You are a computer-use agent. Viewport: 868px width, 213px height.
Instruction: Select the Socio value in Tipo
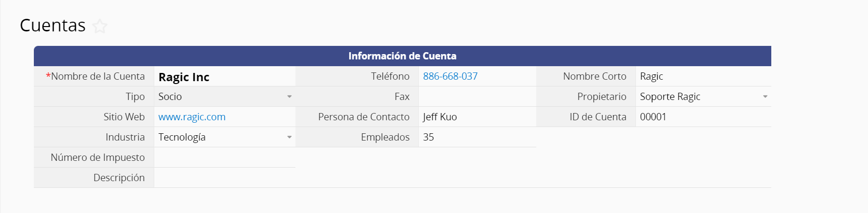[x=170, y=97]
